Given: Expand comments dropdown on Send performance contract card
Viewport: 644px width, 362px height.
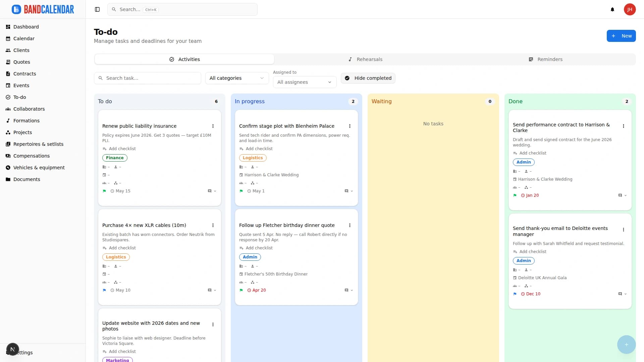Looking at the screenshot, I should pos(623,195).
